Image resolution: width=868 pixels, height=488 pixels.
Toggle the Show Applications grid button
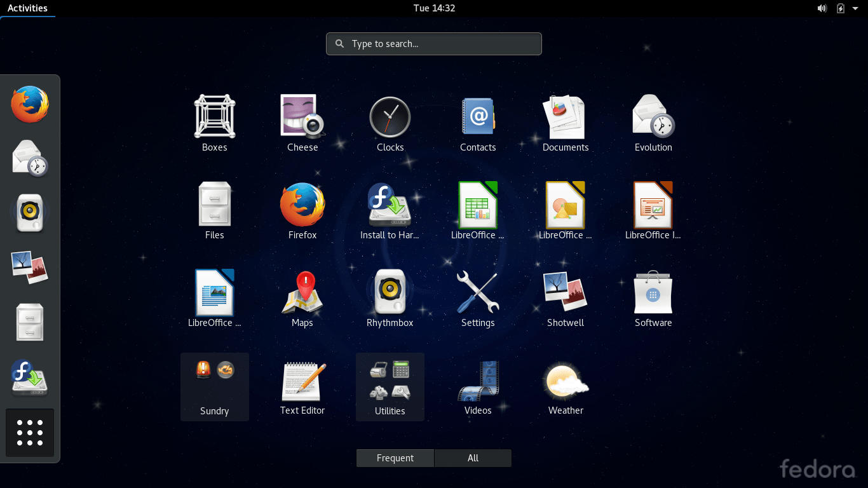30,433
